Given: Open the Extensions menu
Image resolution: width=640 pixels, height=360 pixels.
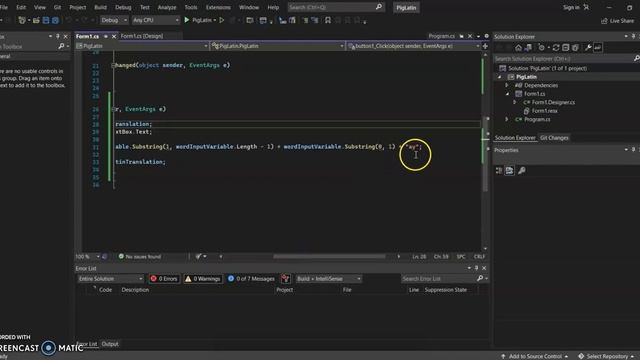Looking at the screenshot, I should tap(218, 7).
